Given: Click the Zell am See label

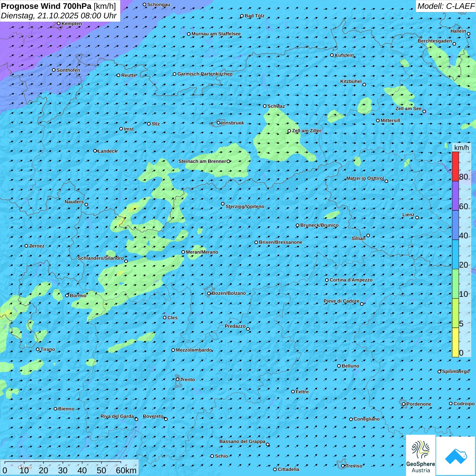Looking at the screenshot, I should click(408, 108).
